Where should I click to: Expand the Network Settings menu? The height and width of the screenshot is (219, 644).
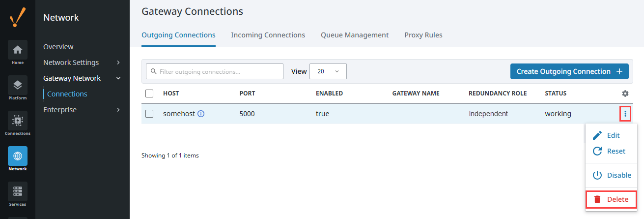(x=82, y=63)
